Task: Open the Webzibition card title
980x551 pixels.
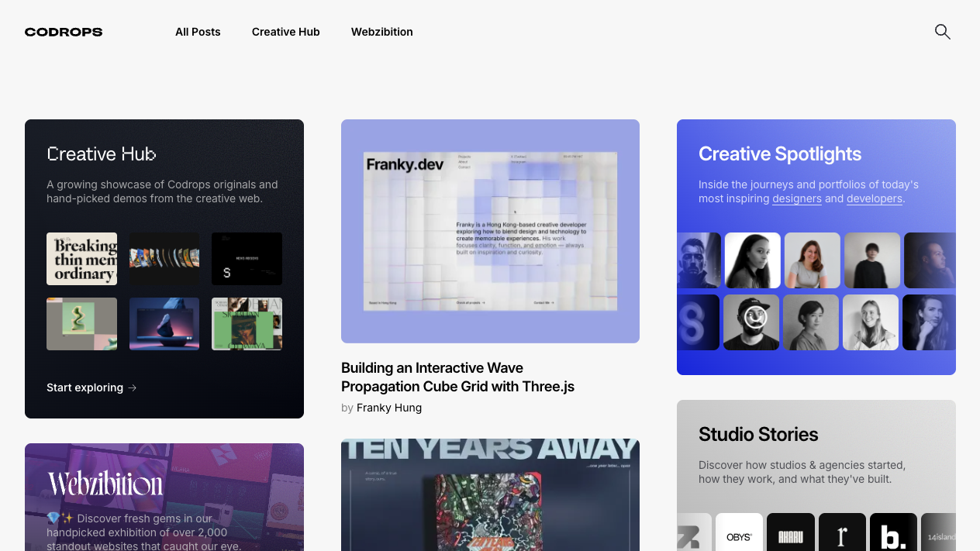Action: pos(105,484)
